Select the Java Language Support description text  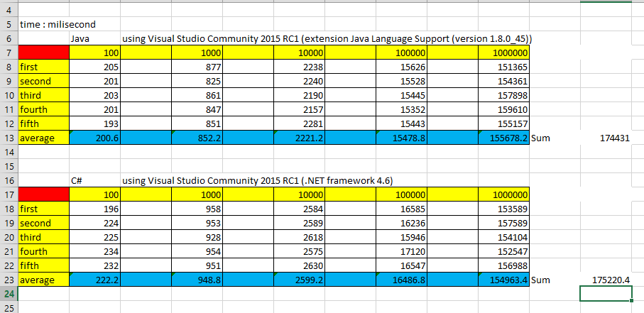pos(327,38)
